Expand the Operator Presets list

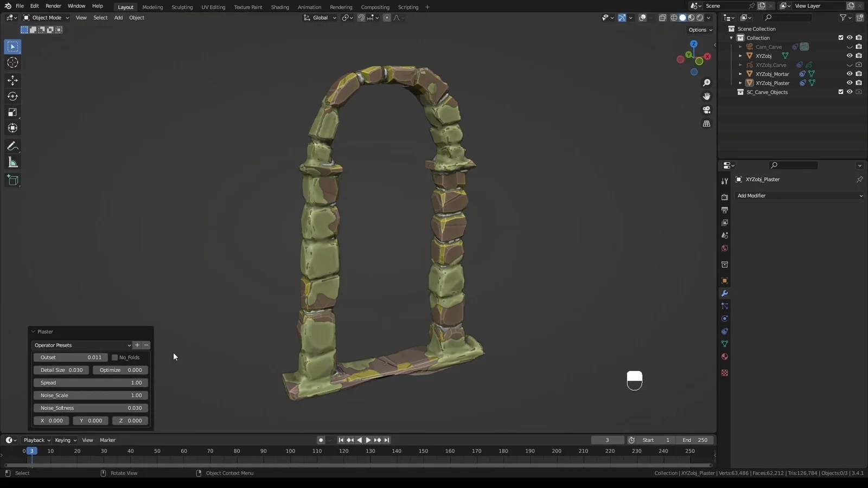[81, 345]
